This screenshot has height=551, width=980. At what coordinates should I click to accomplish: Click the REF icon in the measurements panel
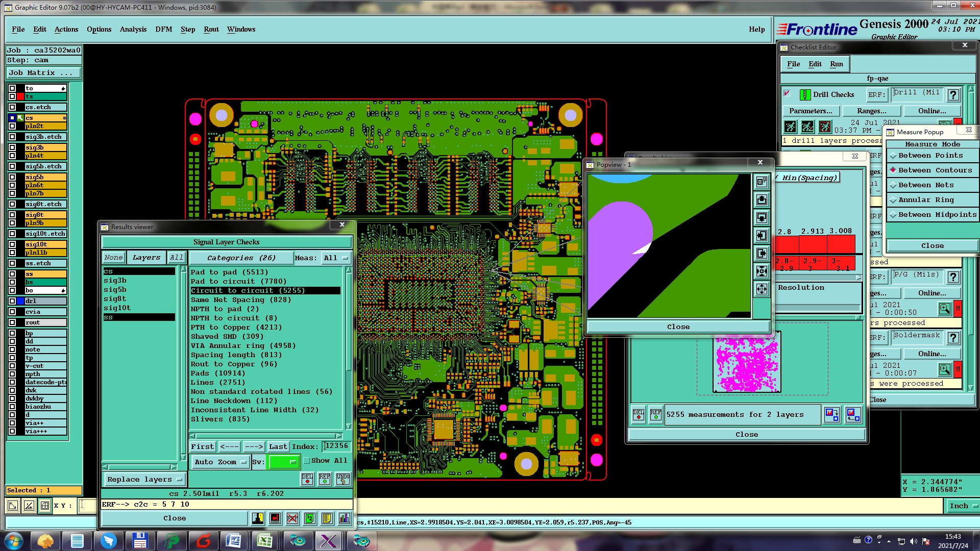tap(656, 415)
